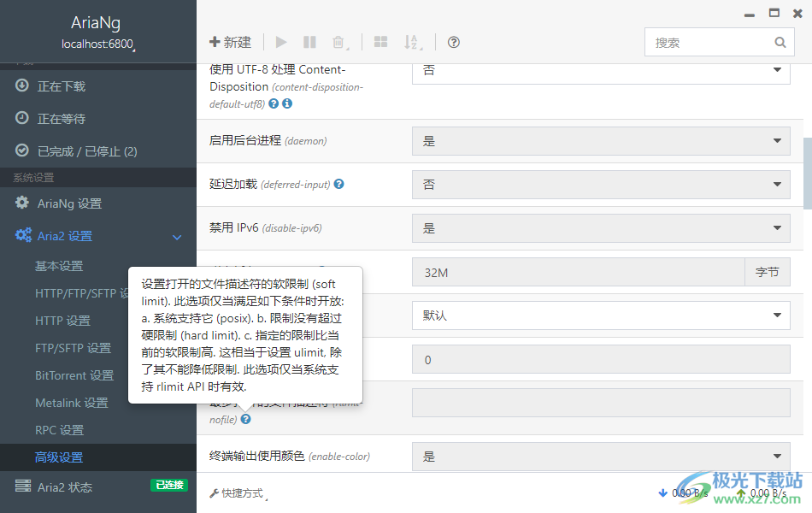Click the 32M value input field
The width and height of the screenshot is (812, 513).
[x=579, y=272]
